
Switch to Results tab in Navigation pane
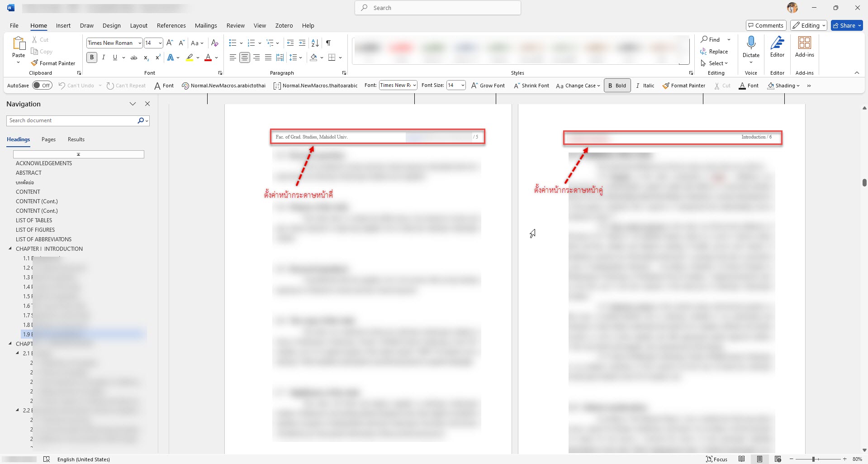tap(76, 139)
